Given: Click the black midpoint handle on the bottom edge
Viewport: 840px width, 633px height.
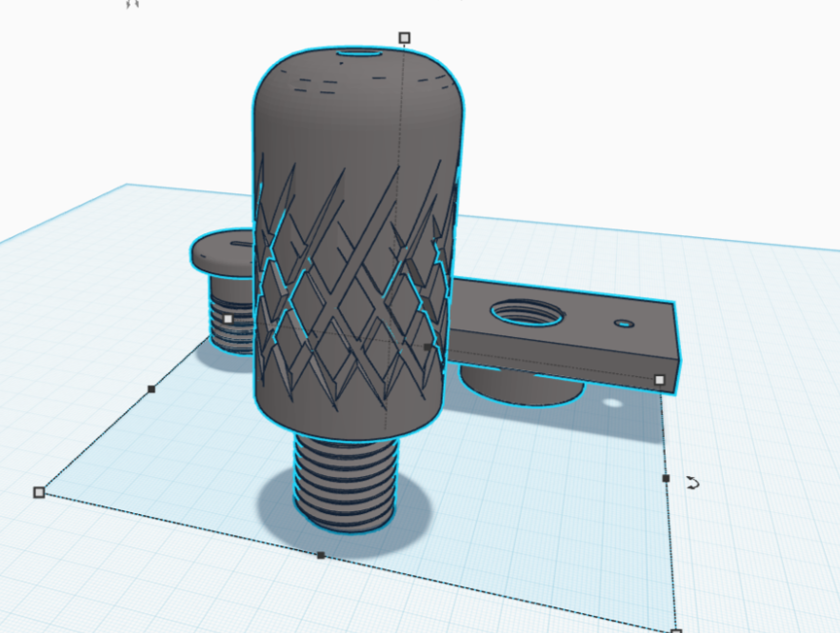Looking at the screenshot, I should pyautogui.click(x=321, y=555).
